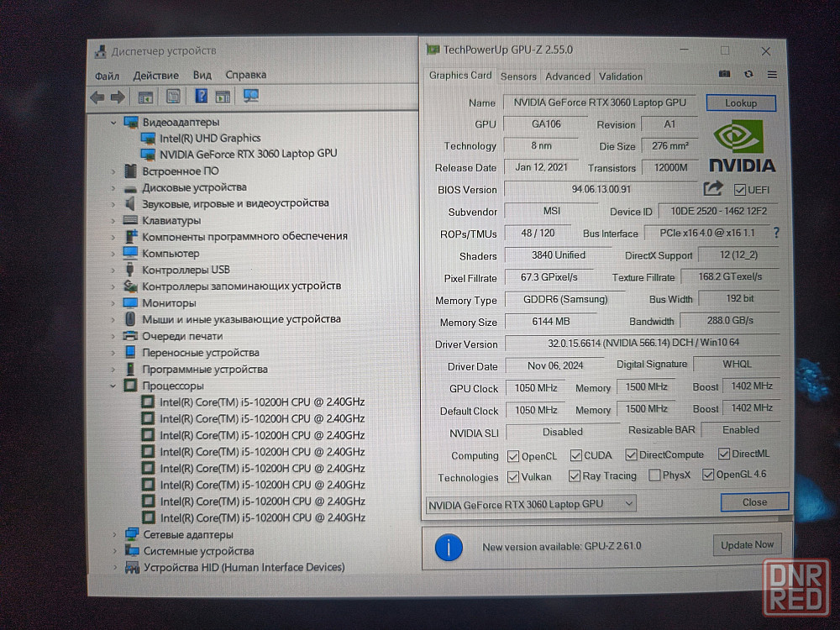The height and width of the screenshot is (630, 840).
Task: Expand the Мониторы node
Action: click(x=113, y=303)
